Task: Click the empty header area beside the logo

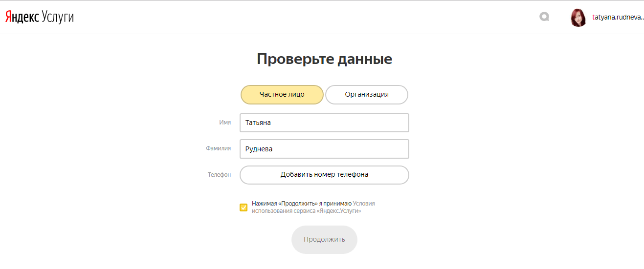Action: 293,17
